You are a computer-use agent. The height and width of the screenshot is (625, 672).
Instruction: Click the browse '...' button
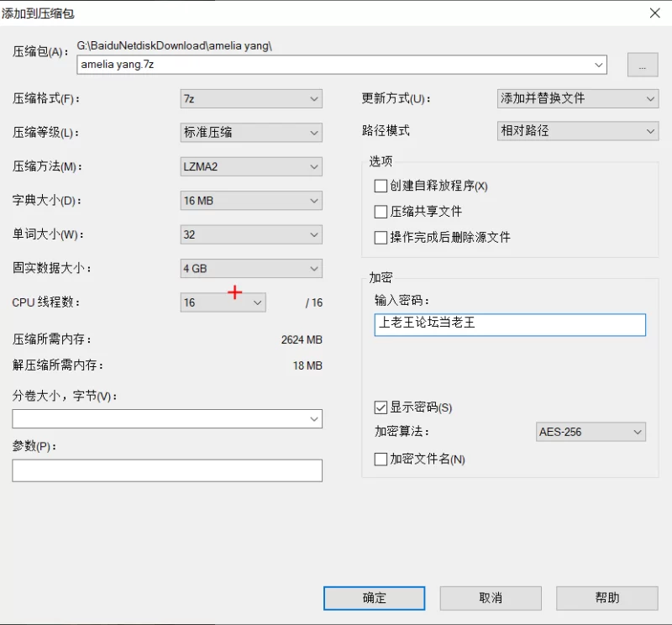point(643,65)
